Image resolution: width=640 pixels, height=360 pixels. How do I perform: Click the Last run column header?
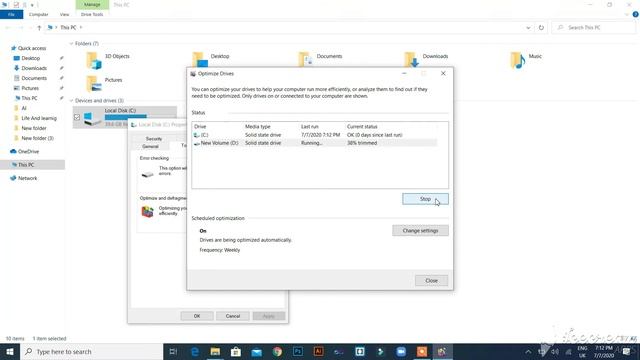310,127
